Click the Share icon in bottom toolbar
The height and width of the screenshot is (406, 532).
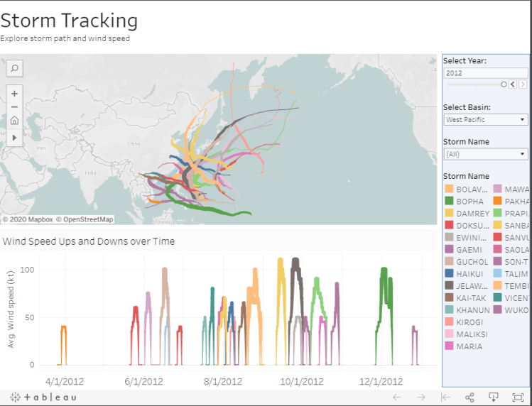point(469,397)
